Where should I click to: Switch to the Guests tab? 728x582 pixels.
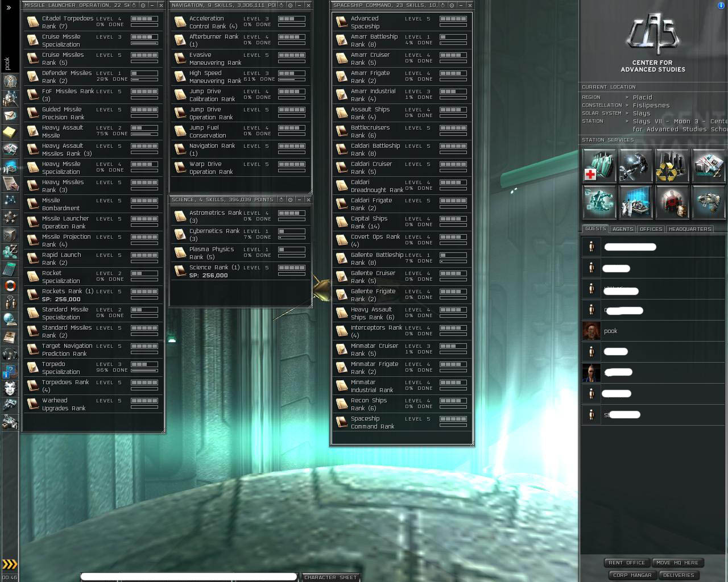coord(595,228)
